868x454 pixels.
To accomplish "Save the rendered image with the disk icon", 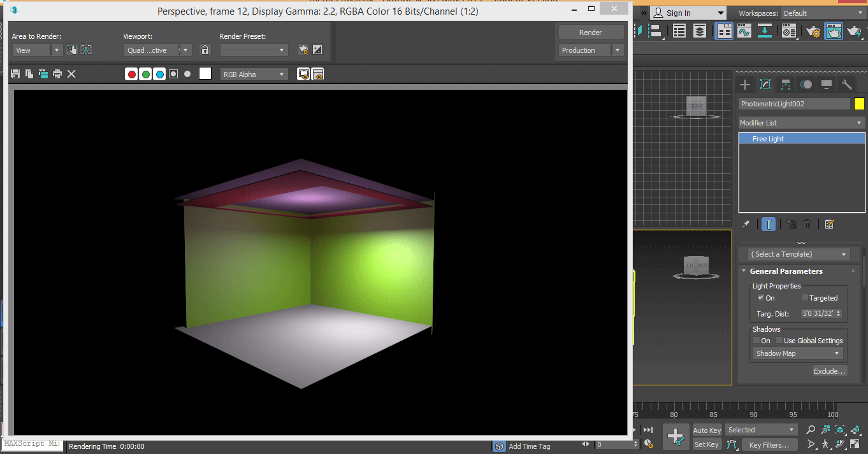I will (x=15, y=74).
